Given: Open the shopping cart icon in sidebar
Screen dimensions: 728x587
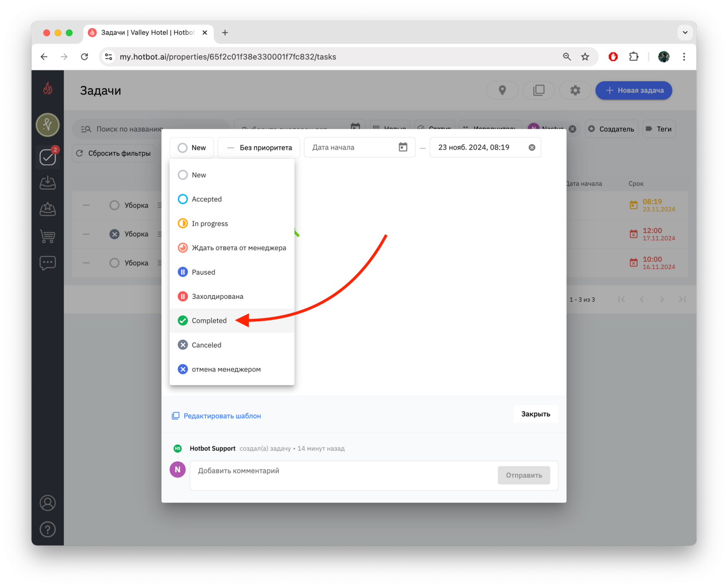Looking at the screenshot, I should coord(48,236).
